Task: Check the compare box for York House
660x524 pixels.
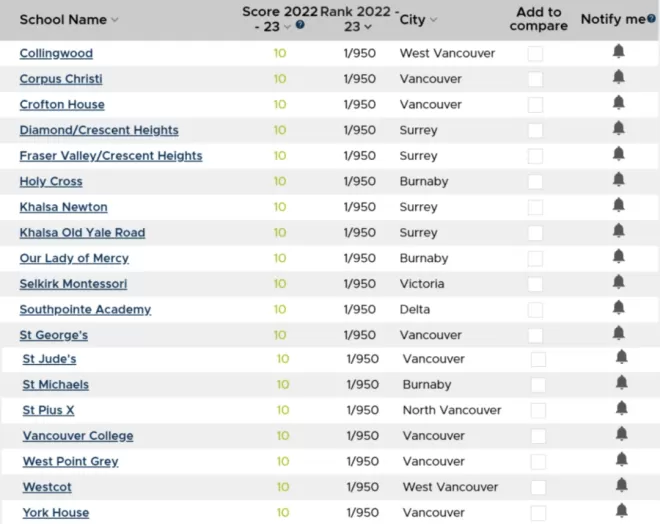Action: coord(538,513)
